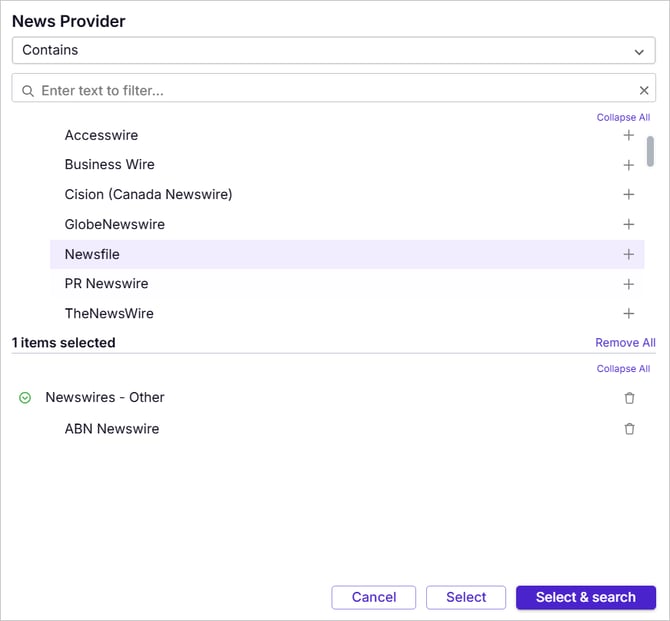Delete Newswires - Other group with trash icon
The height and width of the screenshot is (621, 670).
(629, 398)
